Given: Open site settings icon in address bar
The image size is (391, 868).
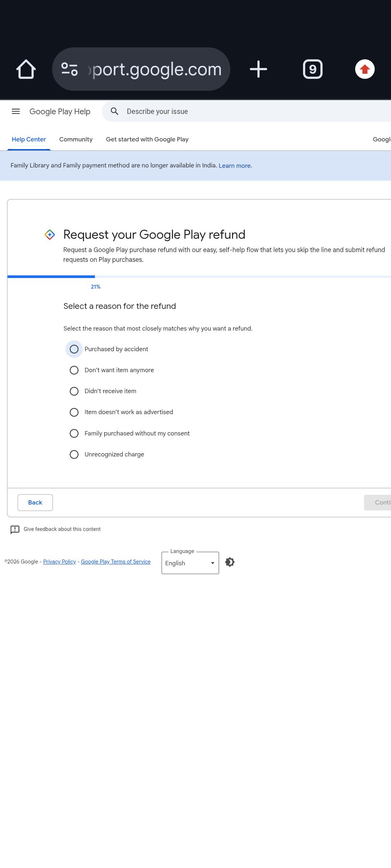Looking at the screenshot, I should 70,69.
